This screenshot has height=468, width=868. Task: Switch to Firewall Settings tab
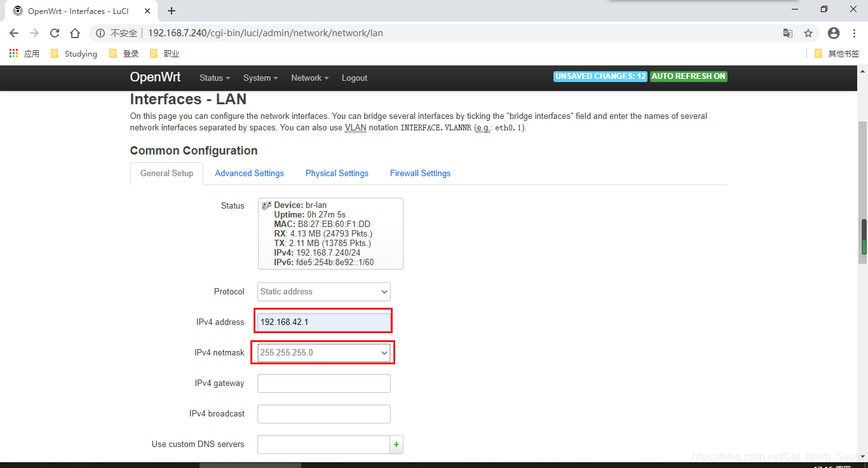[x=420, y=173]
